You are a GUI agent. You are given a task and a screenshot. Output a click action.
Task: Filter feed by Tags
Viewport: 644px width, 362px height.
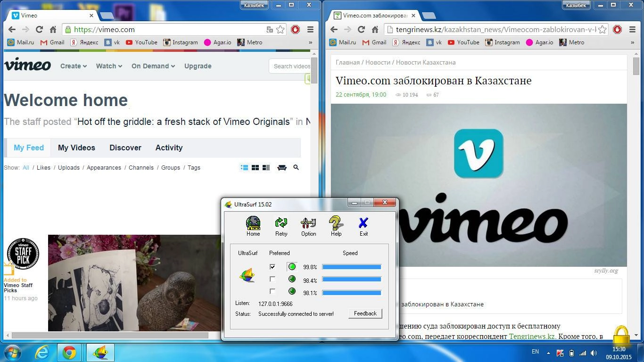194,167
